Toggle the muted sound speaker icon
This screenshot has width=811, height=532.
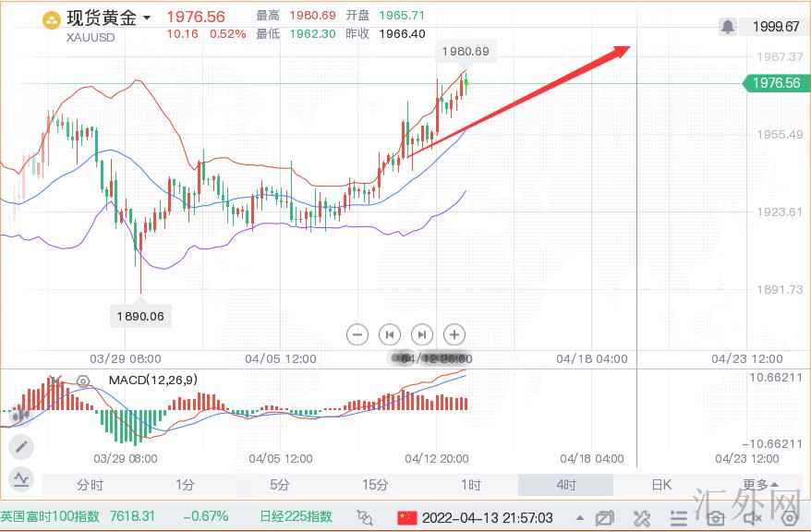coord(753,517)
